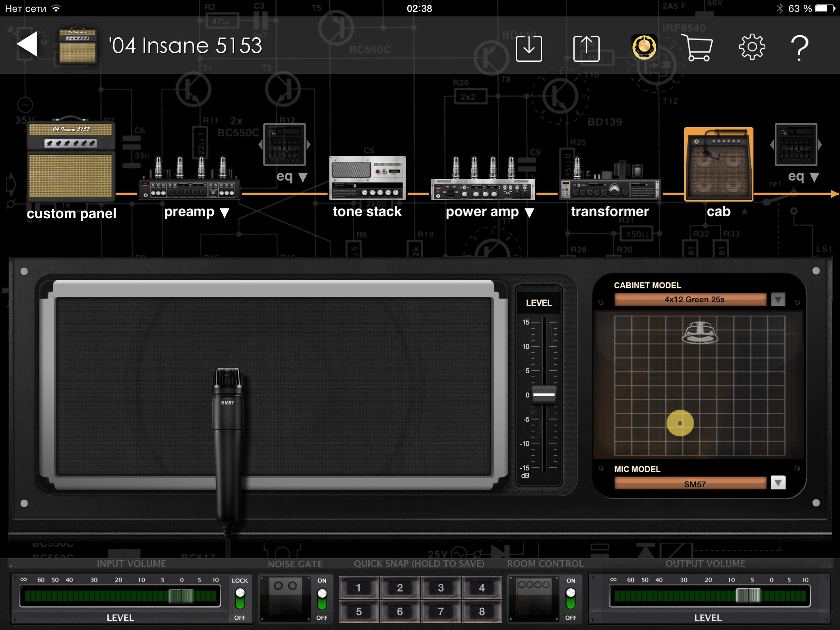This screenshot has width=840, height=630.
Task: Select the cab section in chain
Action: coord(718,165)
